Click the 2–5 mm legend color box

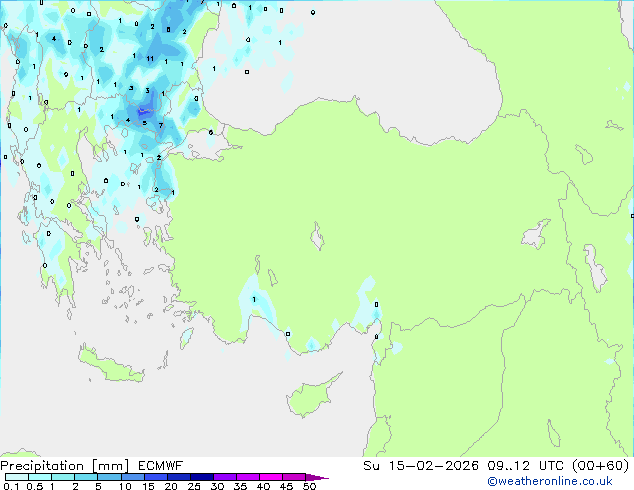tap(86, 477)
